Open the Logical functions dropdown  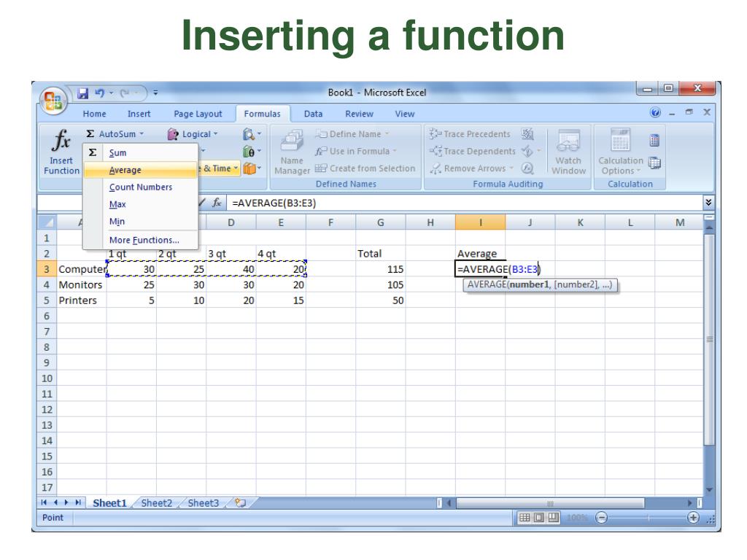(x=193, y=134)
